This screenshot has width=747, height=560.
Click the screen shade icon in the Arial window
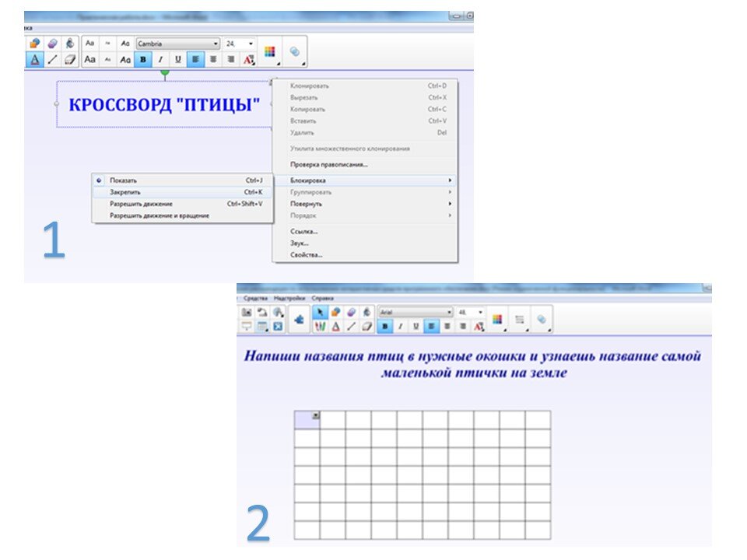click(247, 327)
